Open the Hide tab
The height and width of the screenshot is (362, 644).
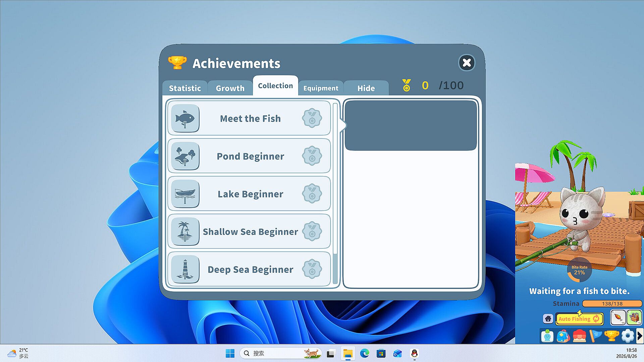coord(366,88)
